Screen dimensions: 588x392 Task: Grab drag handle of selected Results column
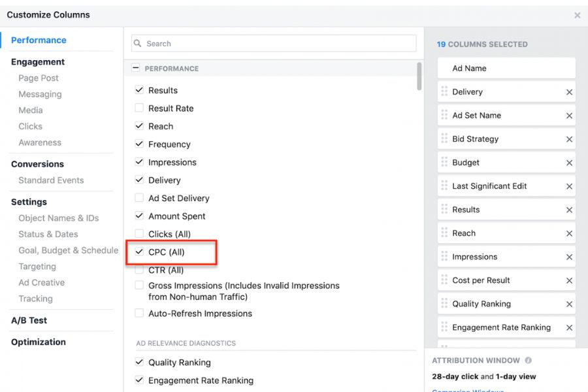(444, 209)
